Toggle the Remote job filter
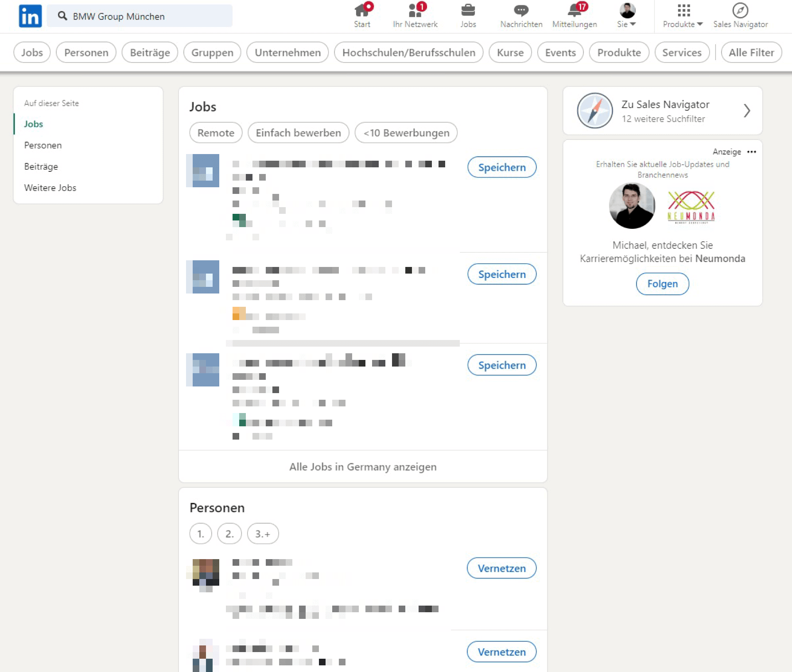 tap(216, 133)
